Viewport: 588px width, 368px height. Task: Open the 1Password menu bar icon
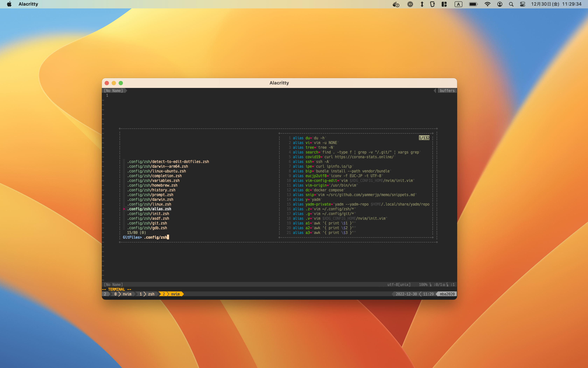tap(410, 4)
